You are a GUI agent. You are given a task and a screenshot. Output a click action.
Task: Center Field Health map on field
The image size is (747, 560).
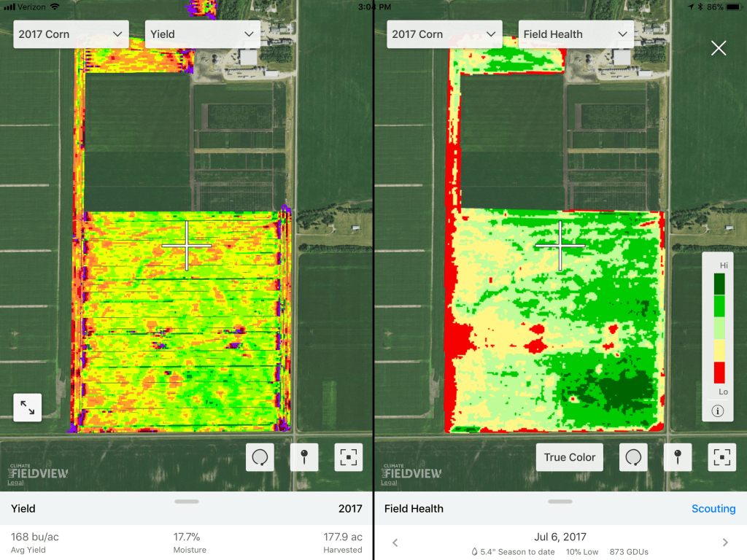tap(721, 457)
